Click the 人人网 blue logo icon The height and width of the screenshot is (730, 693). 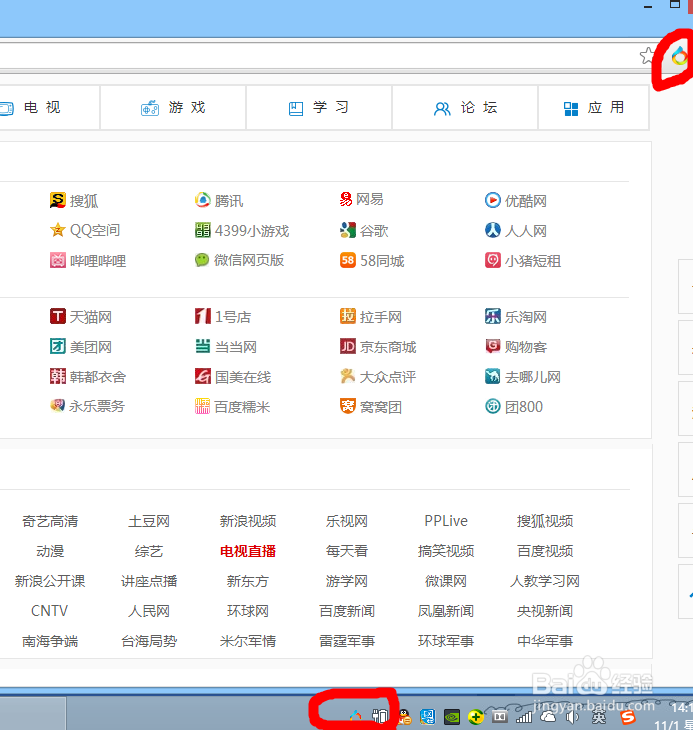pyautogui.click(x=492, y=230)
